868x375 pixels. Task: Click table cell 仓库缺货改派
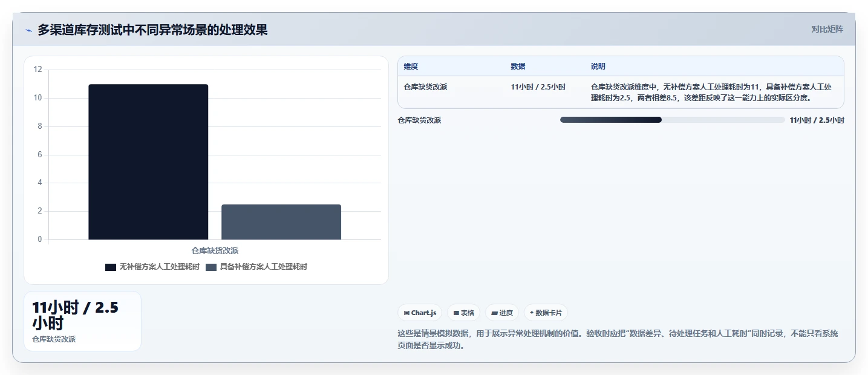425,87
